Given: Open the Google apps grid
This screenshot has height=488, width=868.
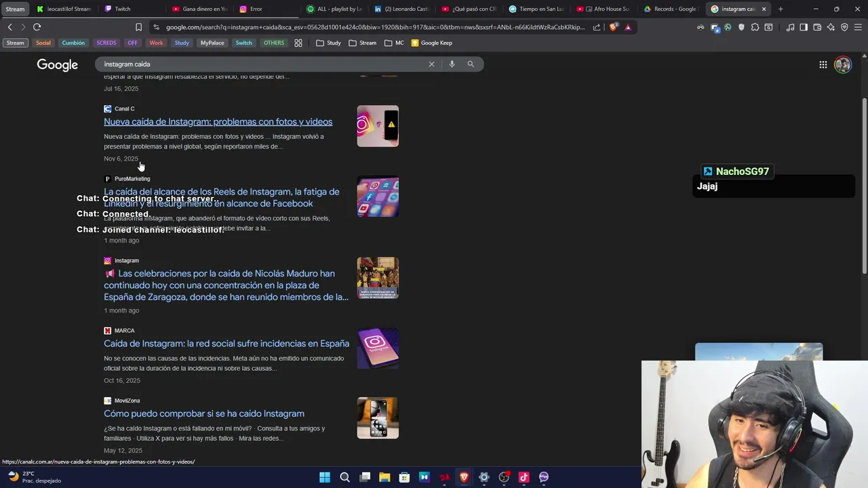Looking at the screenshot, I should pyautogui.click(x=823, y=64).
